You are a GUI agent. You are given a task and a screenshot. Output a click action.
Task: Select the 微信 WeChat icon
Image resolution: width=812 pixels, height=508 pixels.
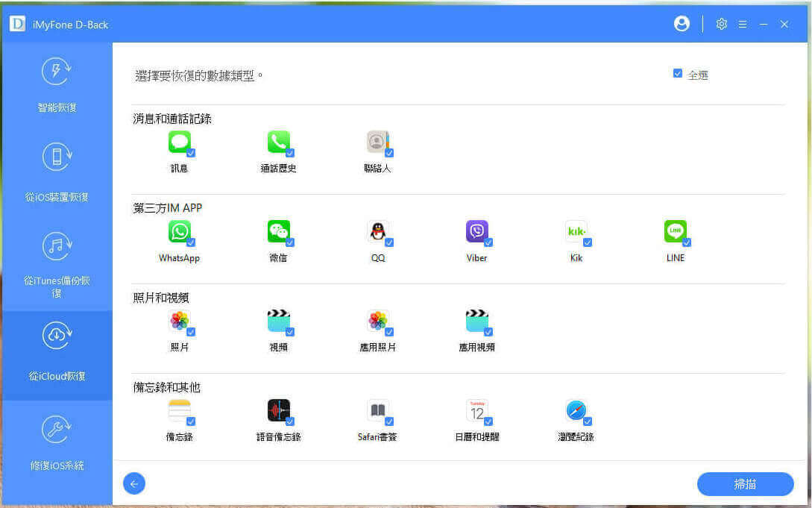pyautogui.click(x=279, y=231)
